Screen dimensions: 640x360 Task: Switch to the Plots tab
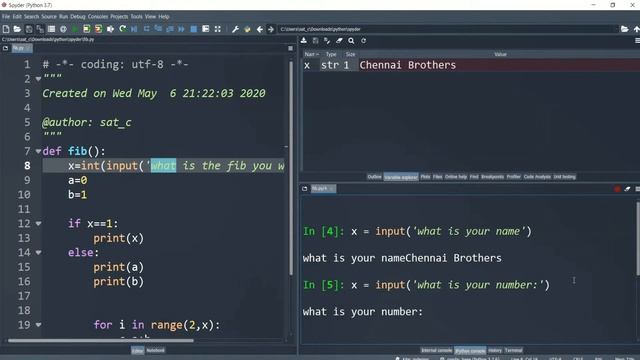tap(425, 177)
